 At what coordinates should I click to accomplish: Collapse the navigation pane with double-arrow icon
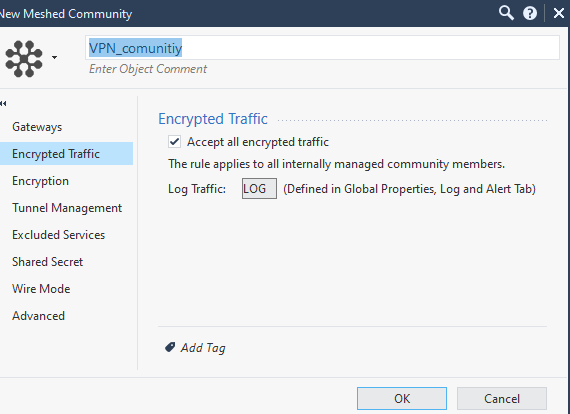[4, 104]
